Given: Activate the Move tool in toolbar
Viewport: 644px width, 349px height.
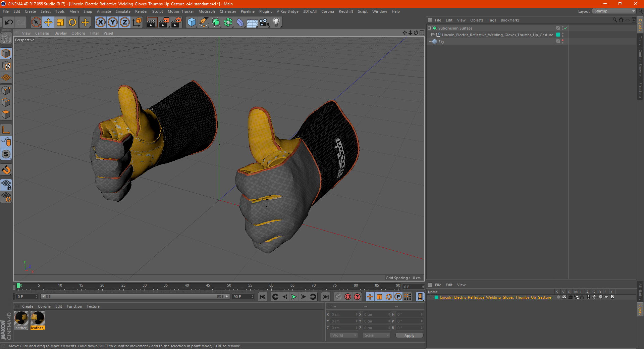Looking at the screenshot, I should pos(48,22).
